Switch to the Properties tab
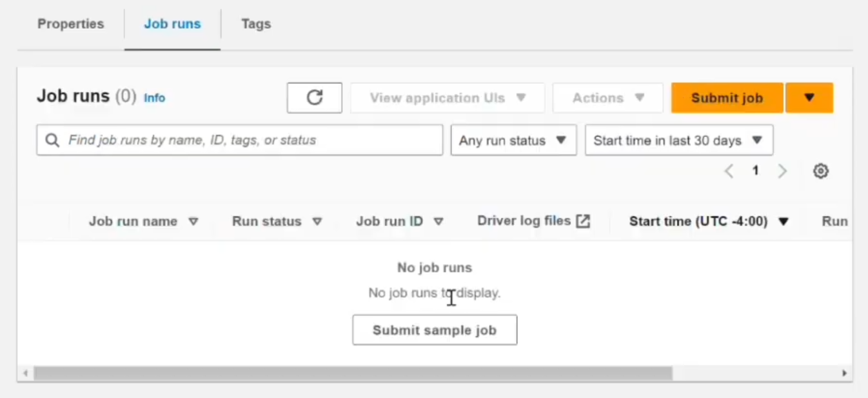The height and width of the screenshot is (398, 868). pyautogui.click(x=70, y=24)
